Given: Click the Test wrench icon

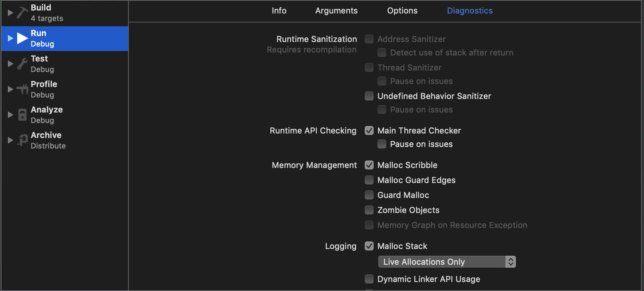Looking at the screenshot, I should (x=22, y=64).
